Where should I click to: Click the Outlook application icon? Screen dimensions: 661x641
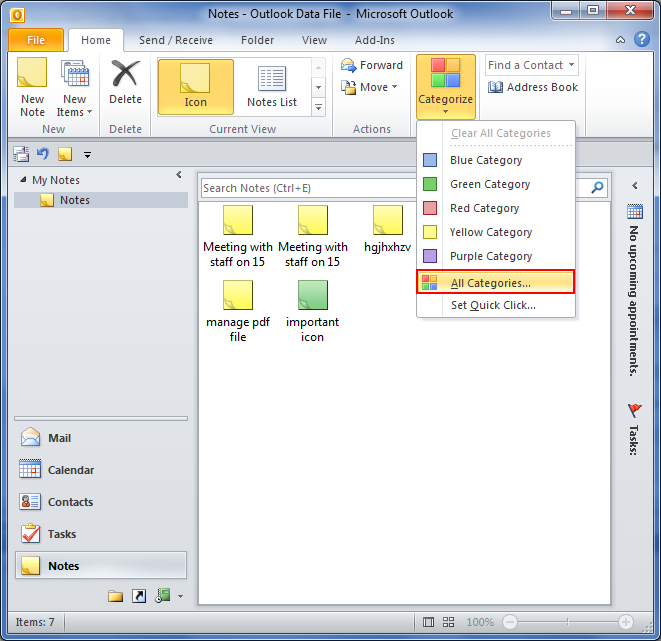[17, 15]
